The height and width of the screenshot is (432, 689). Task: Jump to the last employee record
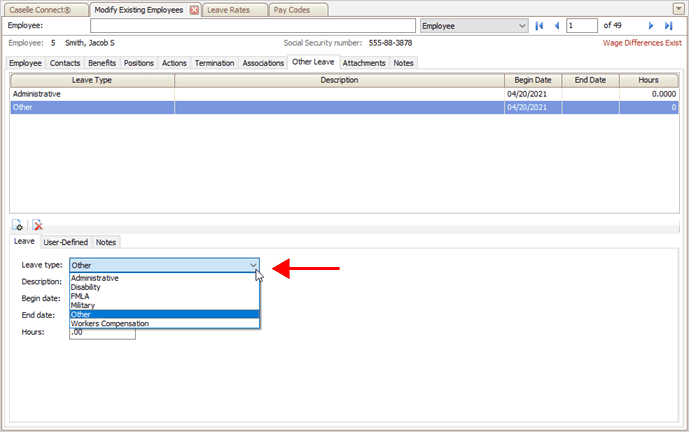coord(668,25)
